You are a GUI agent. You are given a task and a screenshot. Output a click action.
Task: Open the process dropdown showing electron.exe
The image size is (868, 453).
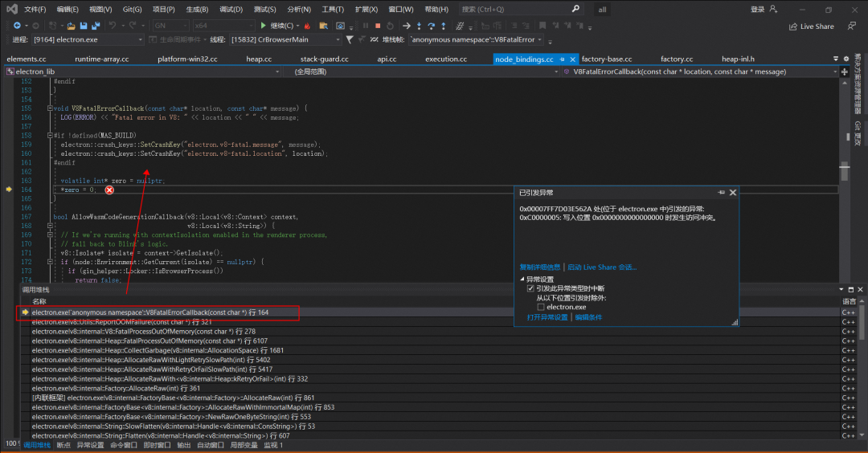click(87, 39)
